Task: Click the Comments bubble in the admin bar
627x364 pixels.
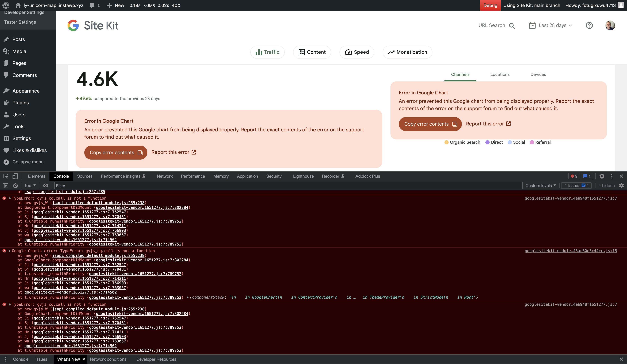Action: click(92, 5)
